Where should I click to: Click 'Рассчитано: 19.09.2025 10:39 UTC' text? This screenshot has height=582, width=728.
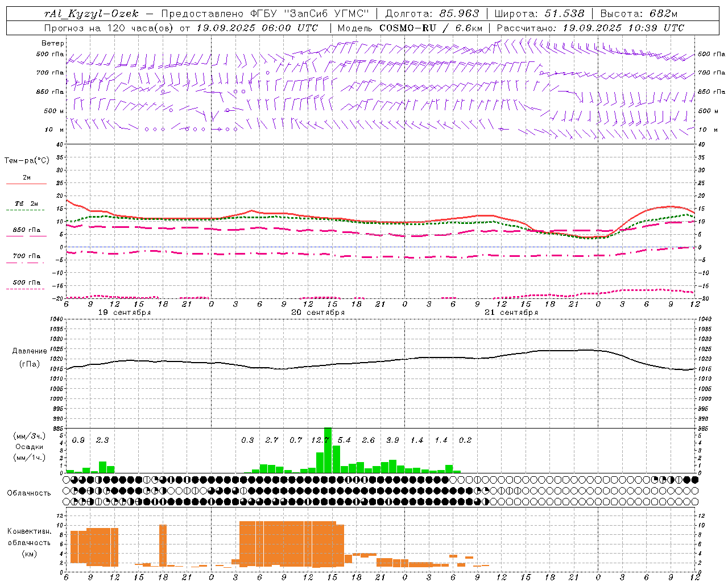pyautogui.click(x=590, y=28)
